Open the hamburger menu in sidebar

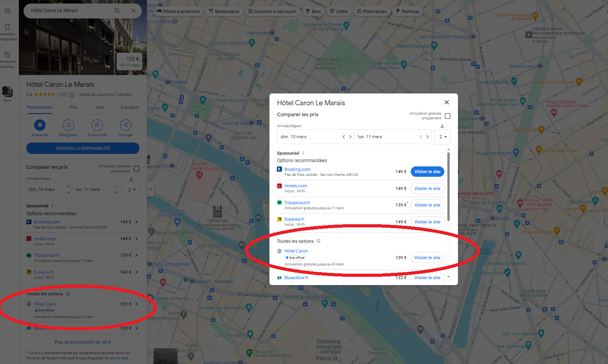pos(7,11)
